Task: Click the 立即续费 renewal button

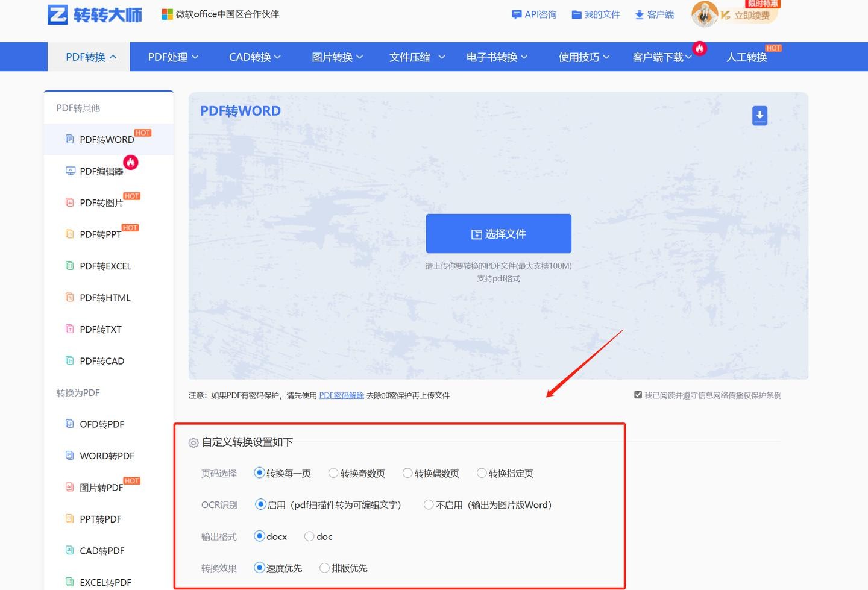Action: click(x=751, y=16)
